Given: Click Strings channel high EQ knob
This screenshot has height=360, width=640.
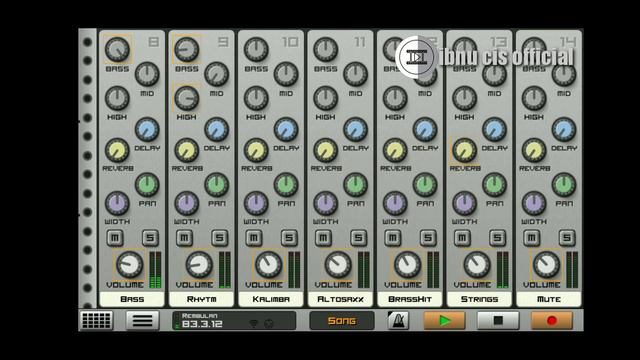Looking at the screenshot, I should [x=464, y=98].
